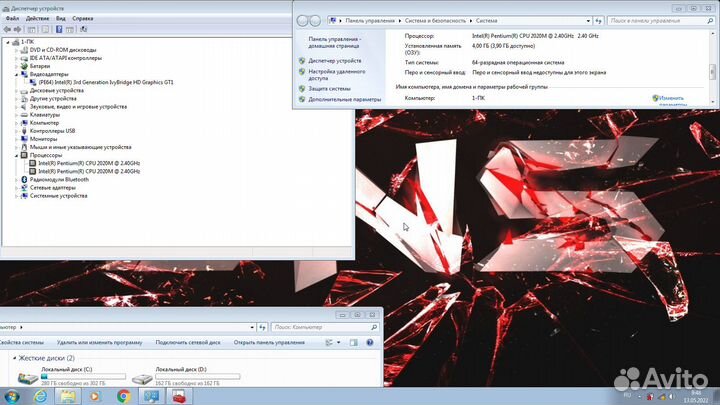Open the Вид menu in Device Manager
The height and width of the screenshot is (405, 720).
click(x=61, y=18)
